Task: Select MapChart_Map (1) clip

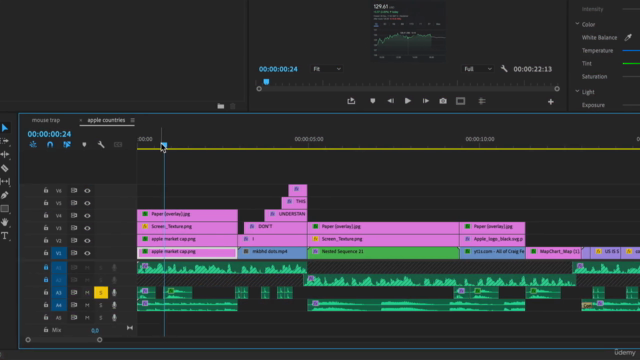Action: pos(554,253)
